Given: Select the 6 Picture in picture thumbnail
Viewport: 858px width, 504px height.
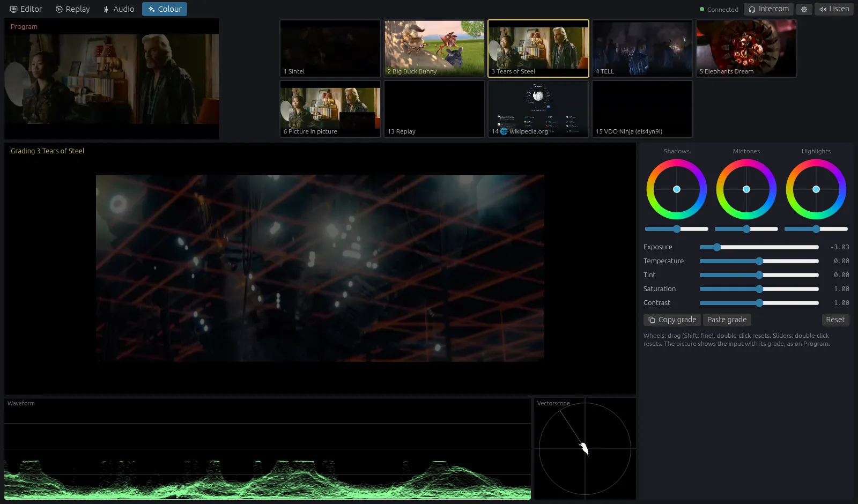Looking at the screenshot, I should pos(330,109).
